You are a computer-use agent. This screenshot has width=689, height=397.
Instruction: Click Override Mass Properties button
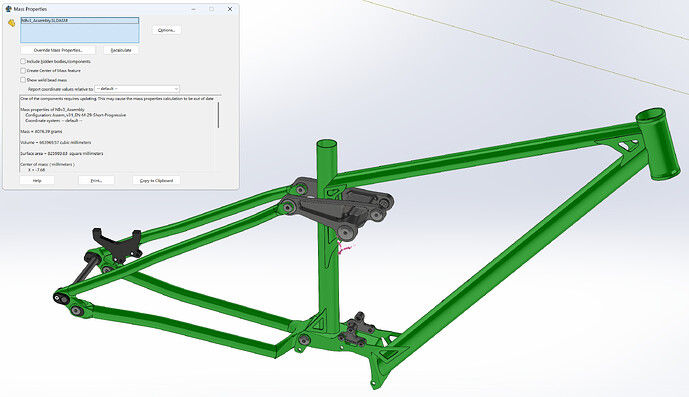[58, 50]
